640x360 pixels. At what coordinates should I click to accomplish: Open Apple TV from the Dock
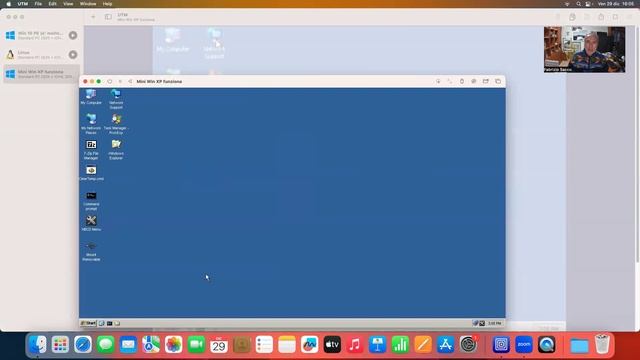(332, 344)
